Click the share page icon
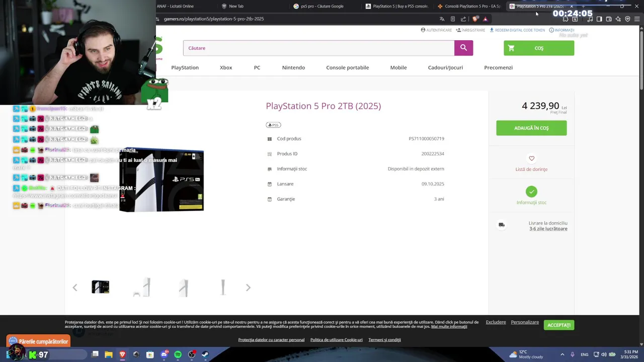The image size is (644, 362). tap(463, 19)
